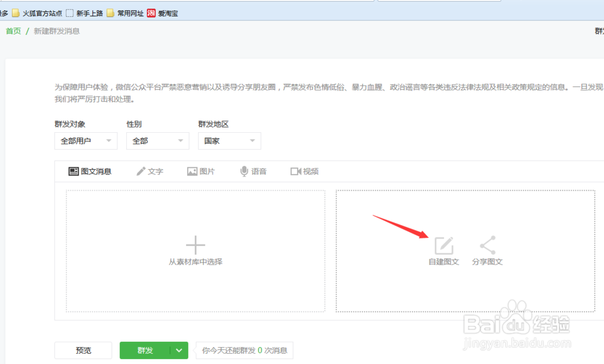
Task: Open the 国家 country selection dropdown
Action: pyautogui.click(x=229, y=141)
